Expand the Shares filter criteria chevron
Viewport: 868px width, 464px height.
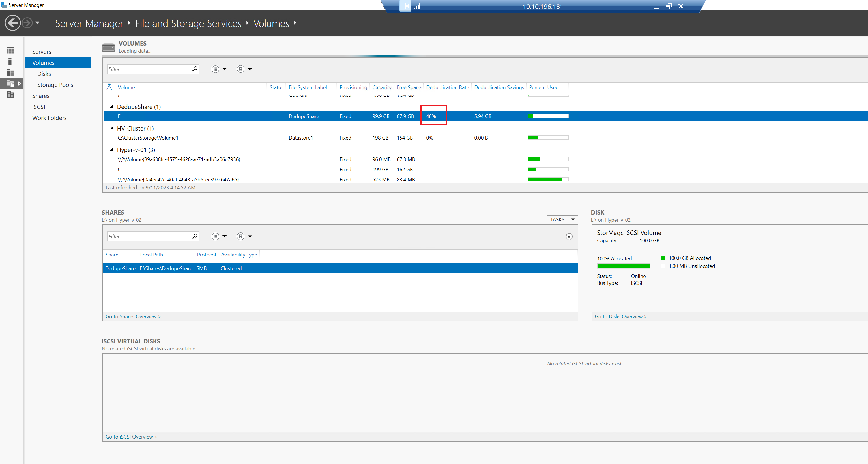click(569, 236)
